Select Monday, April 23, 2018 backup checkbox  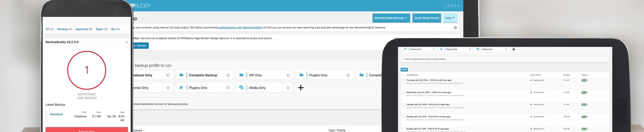click(403, 116)
